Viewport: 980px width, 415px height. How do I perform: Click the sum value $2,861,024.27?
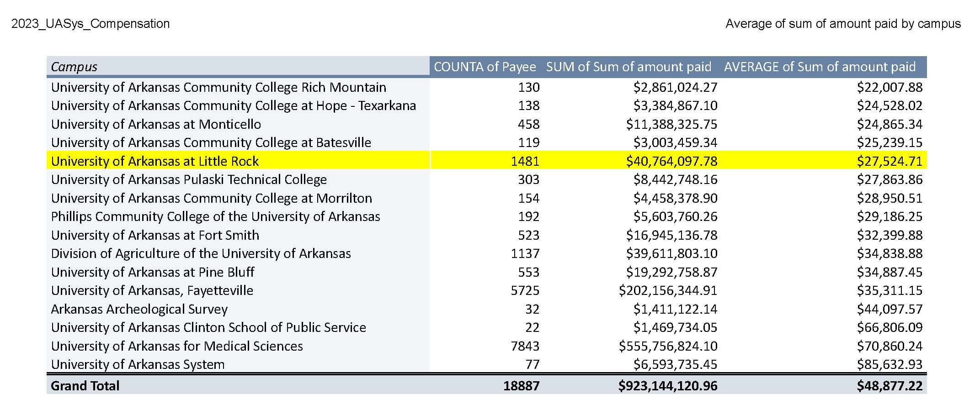click(x=675, y=87)
